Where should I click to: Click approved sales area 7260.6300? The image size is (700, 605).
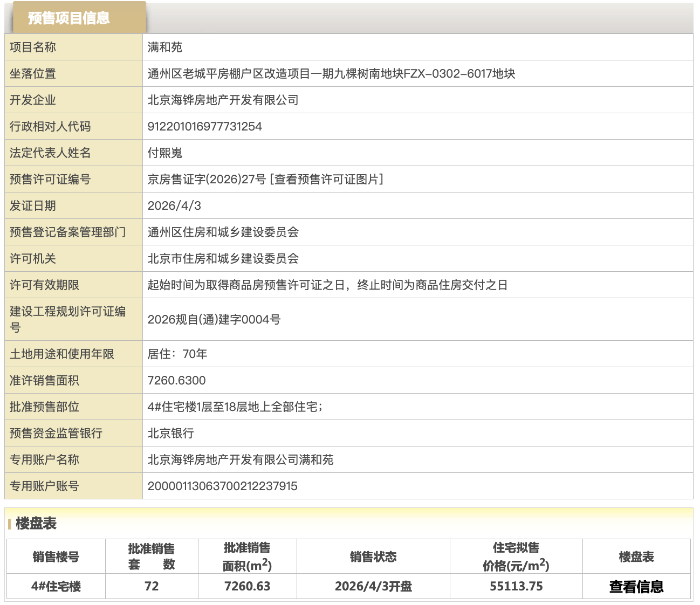(177, 380)
